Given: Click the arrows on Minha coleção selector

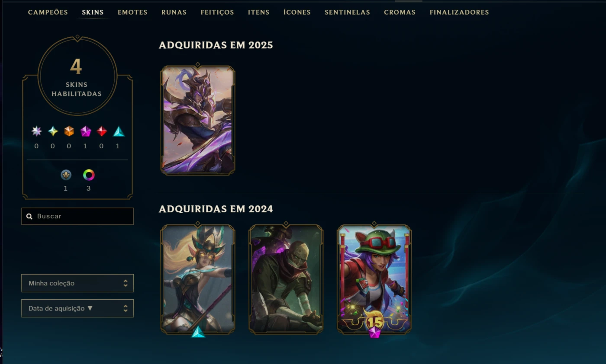Looking at the screenshot, I should (126, 283).
